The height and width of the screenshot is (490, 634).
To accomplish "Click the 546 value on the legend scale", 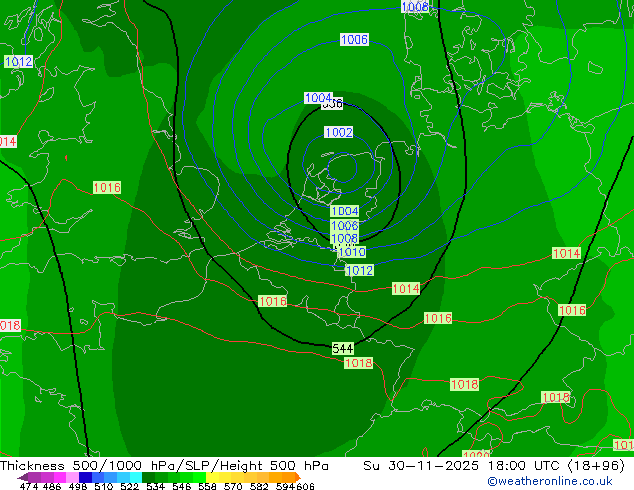I will point(182,486).
